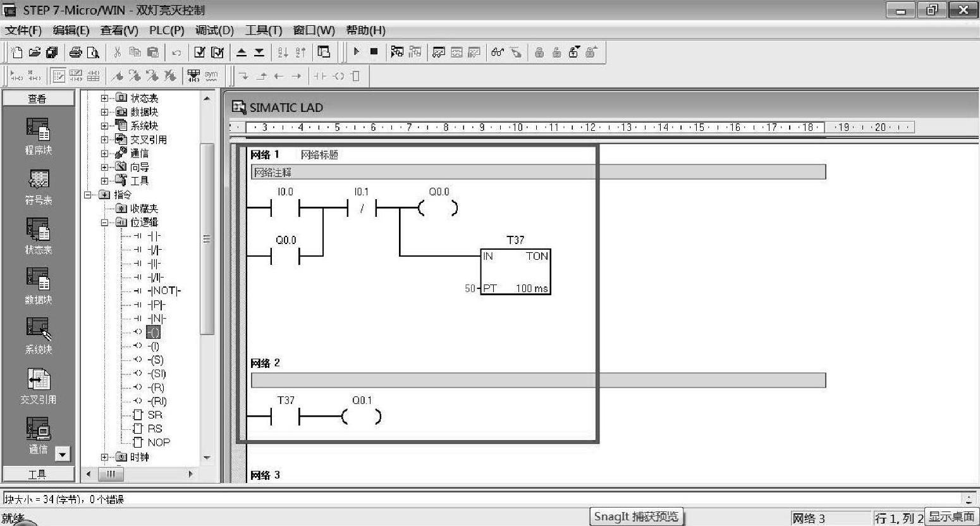The width and height of the screenshot is (980, 526).
Task: Click the New project icon in the toolbar
Action: (17, 52)
